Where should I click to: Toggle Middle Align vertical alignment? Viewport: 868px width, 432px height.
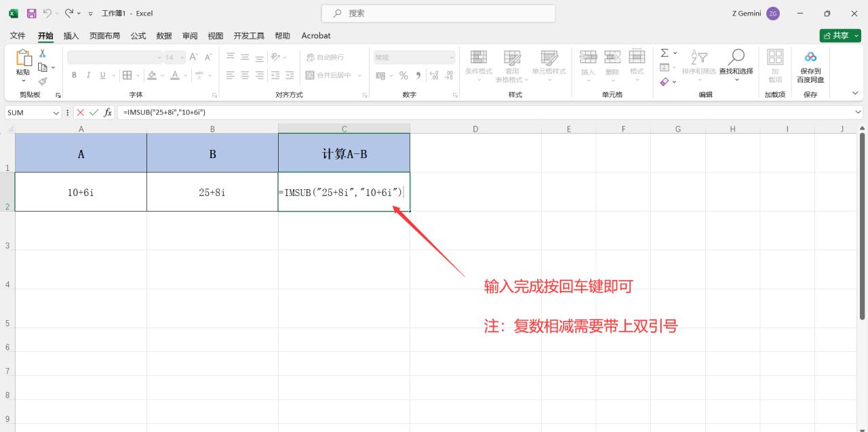[245, 57]
